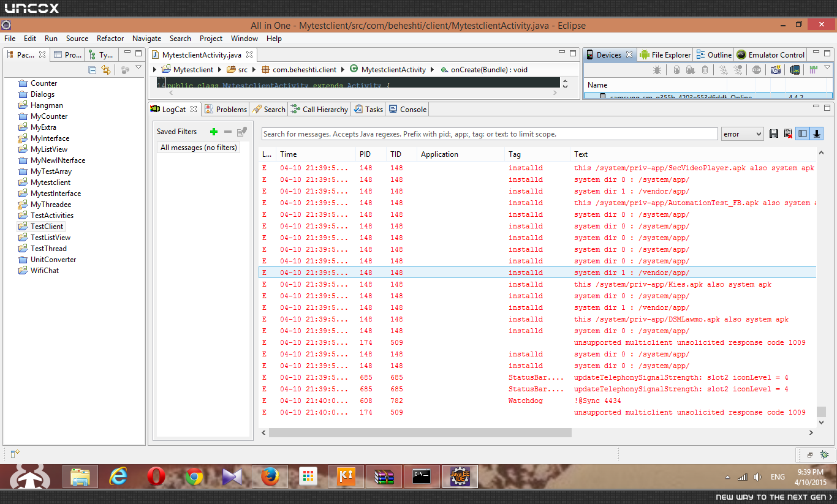The height and width of the screenshot is (504, 837).
Task: Sort LogCat by the Tag column header
Action: point(537,154)
